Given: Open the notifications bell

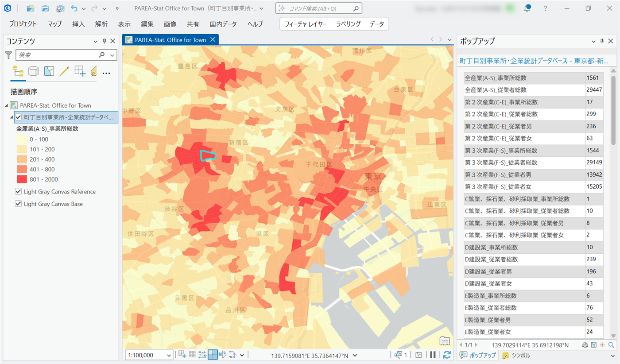Looking at the screenshot, I should pos(527,8).
